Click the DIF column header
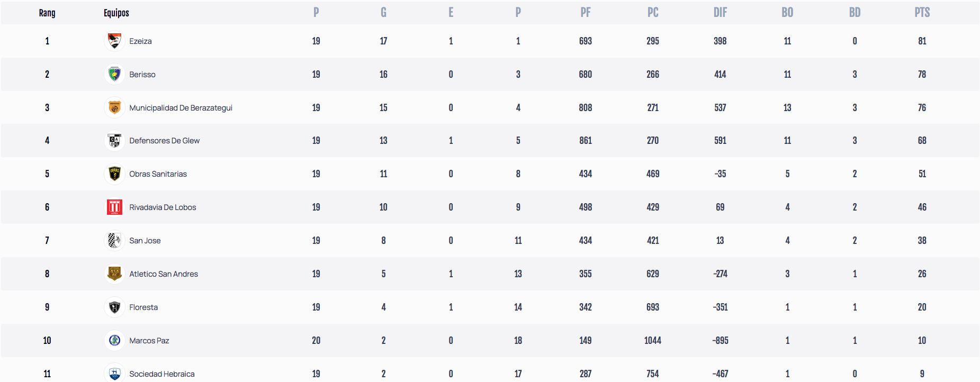Image resolution: width=980 pixels, height=382 pixels. tap(720, 13)
